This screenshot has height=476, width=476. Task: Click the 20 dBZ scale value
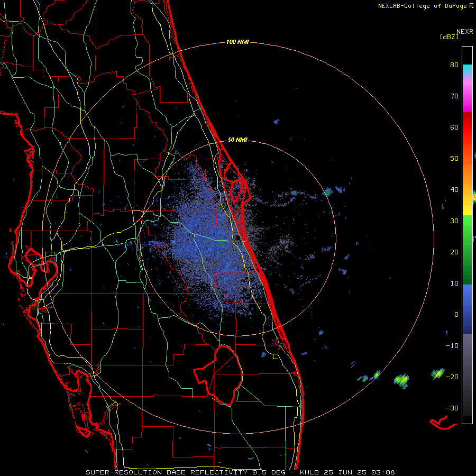(x=454, y=252)
